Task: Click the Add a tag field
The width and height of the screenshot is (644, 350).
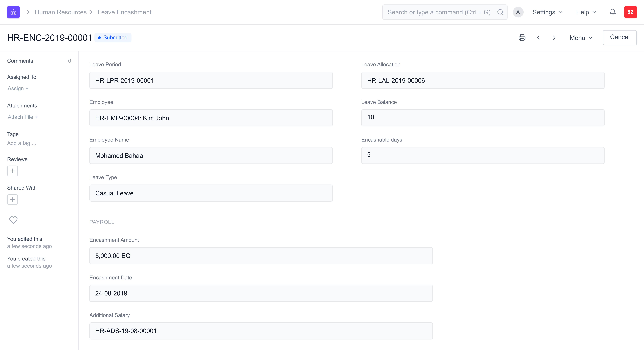Action: [x=21, y=143]
